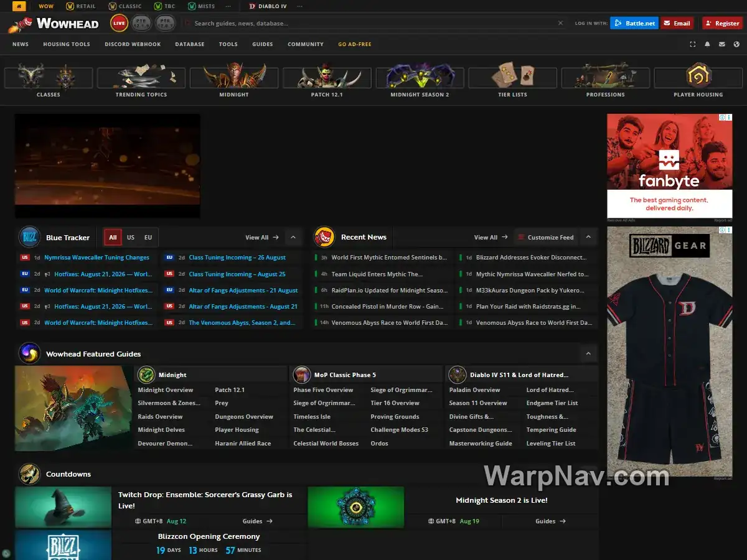Image resolution: width=747 pixels, height=560 pixels.
Task: Open Guides for Midnight Season 2 countdown
Action: (550, 521)
